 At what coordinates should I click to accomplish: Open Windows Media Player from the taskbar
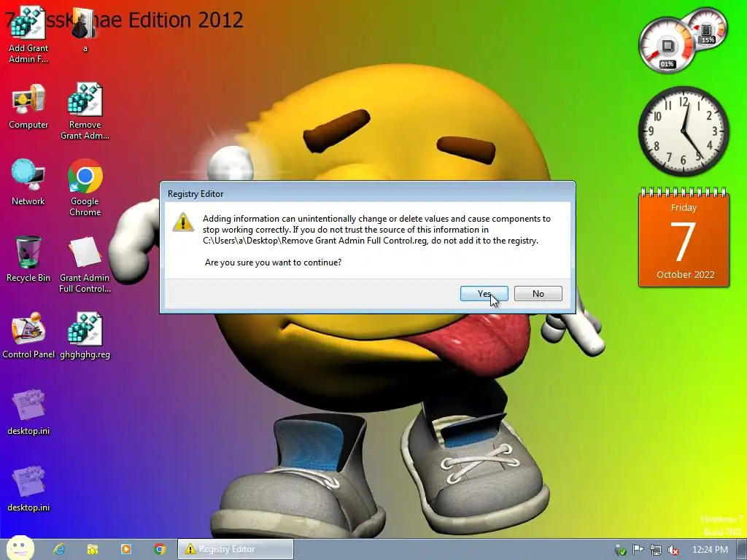(126, 549)
